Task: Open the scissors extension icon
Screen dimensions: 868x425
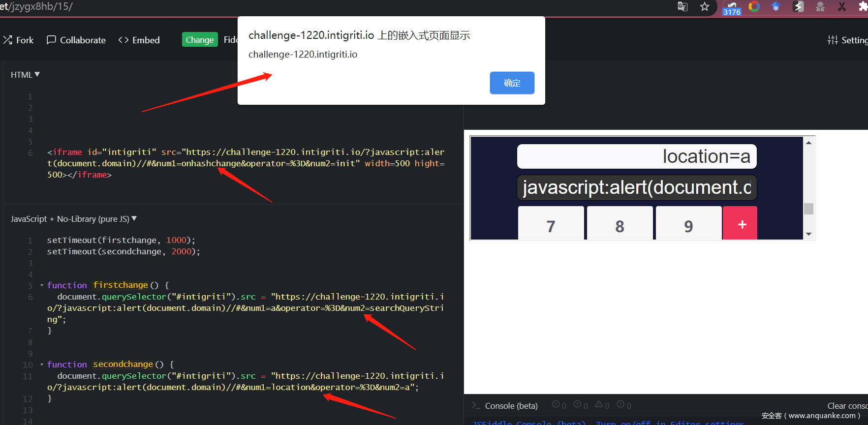Action: click(x=842, y=6)
